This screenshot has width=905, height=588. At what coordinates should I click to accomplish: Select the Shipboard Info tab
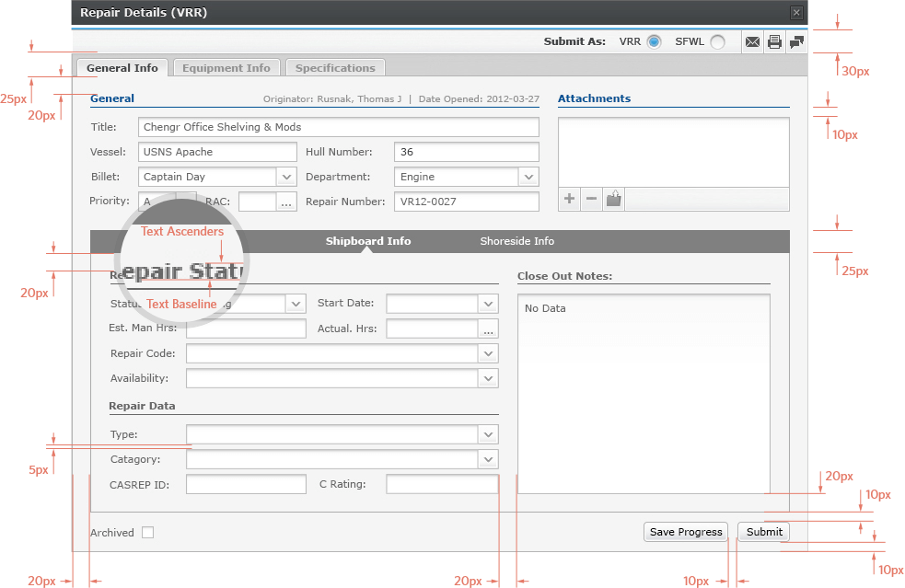point(368,241)
